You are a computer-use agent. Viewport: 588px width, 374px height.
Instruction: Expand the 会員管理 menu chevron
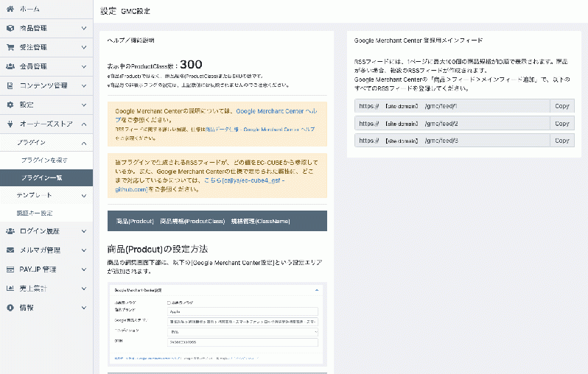[84, 66]
